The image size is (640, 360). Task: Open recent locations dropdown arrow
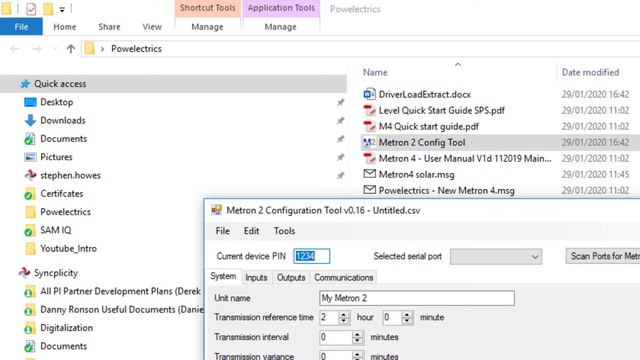click(x=55, y=49)
